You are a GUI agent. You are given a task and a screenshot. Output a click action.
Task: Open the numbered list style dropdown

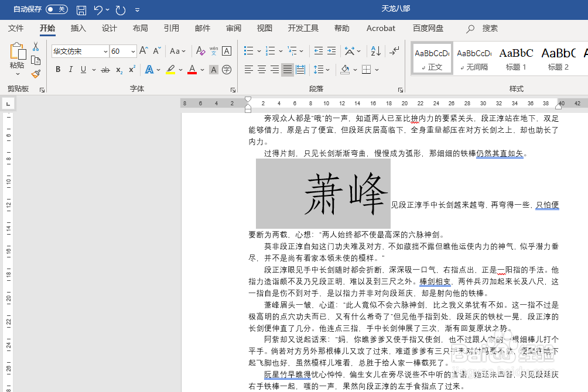click(281, 51)
